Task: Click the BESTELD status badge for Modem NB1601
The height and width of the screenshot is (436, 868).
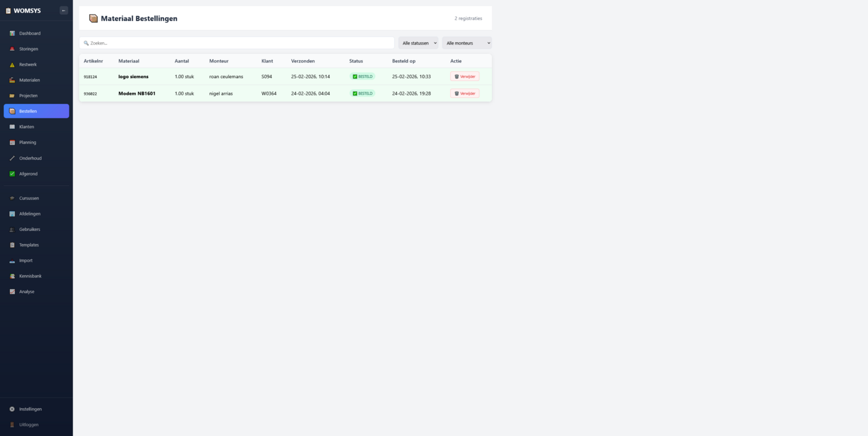Action: click(x=362, y=94)
